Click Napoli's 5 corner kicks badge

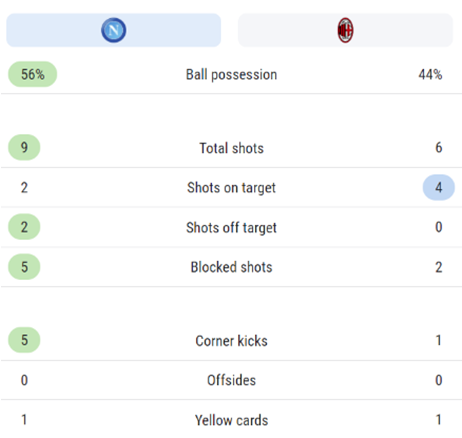tap(24, 340)
